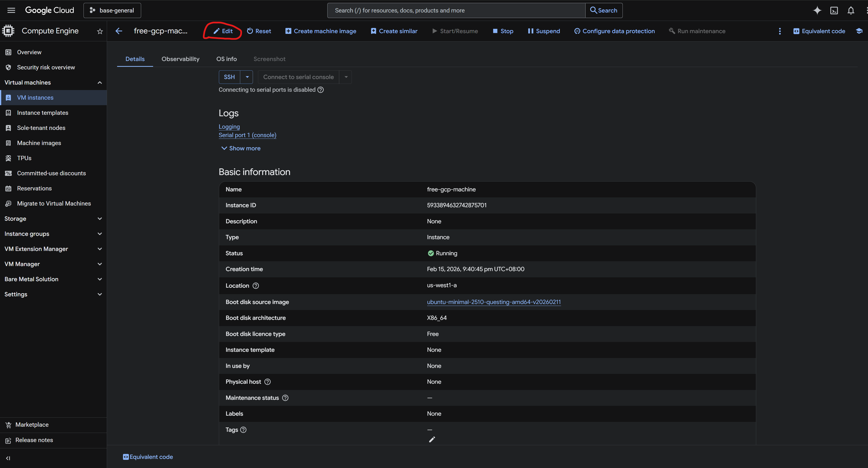Open the Serial port 1 (console) link
Image resolution: width=868 pixels, height=468 pixels.
pyautogui.click(x=247, y=135)
